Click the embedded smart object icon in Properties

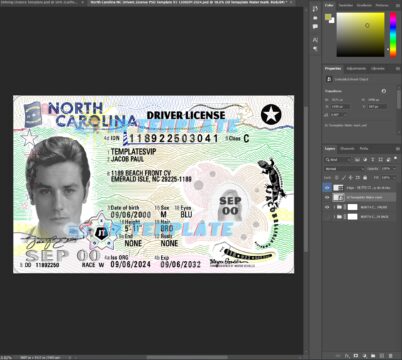pos(329,79)
